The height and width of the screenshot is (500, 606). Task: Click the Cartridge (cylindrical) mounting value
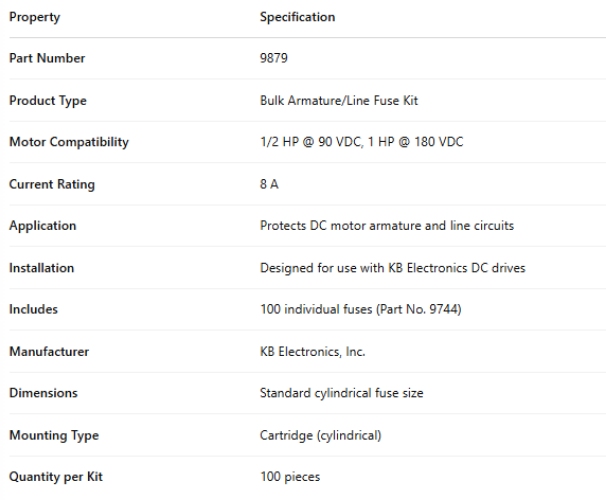coord(320,436)
